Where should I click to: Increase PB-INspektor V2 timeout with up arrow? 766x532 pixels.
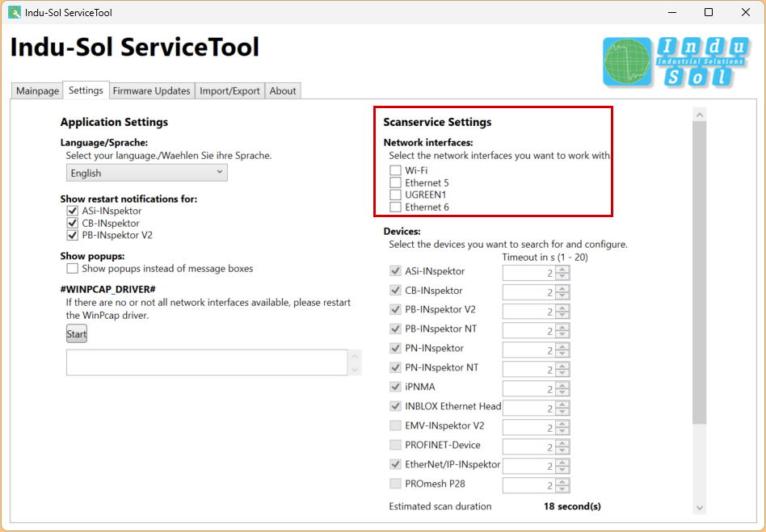562,308
